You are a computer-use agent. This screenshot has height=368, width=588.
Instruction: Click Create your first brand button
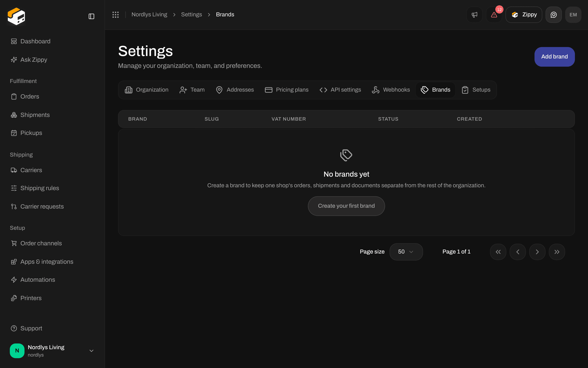pos(346,206)
